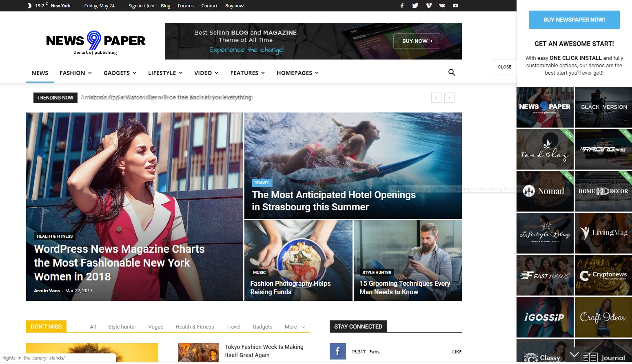Viewport: 632px width, 364px height.
Task: Select the Black Version demo thumbnail
Action: coord(603,107)
